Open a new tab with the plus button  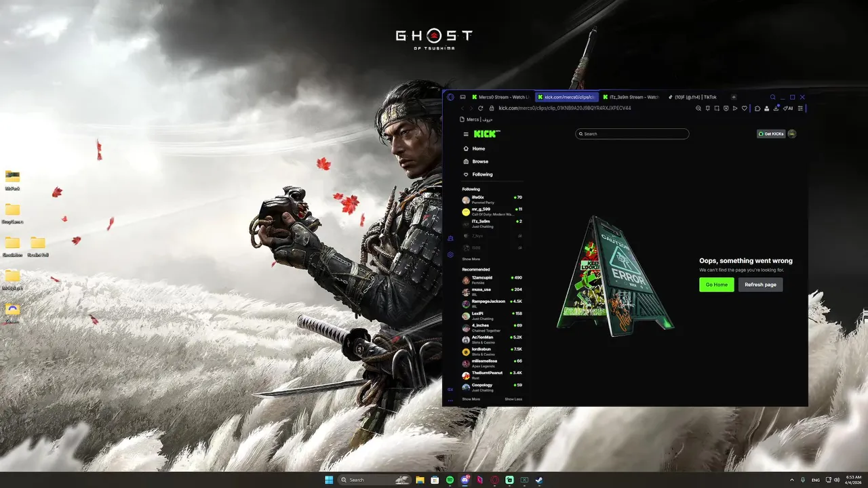point(734,97)
